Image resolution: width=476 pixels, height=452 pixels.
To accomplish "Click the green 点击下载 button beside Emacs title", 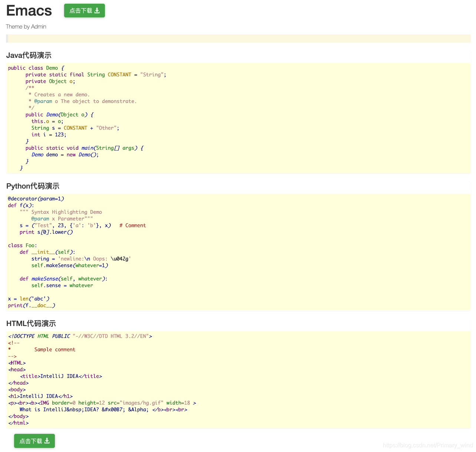I will [x=85, y=11].
